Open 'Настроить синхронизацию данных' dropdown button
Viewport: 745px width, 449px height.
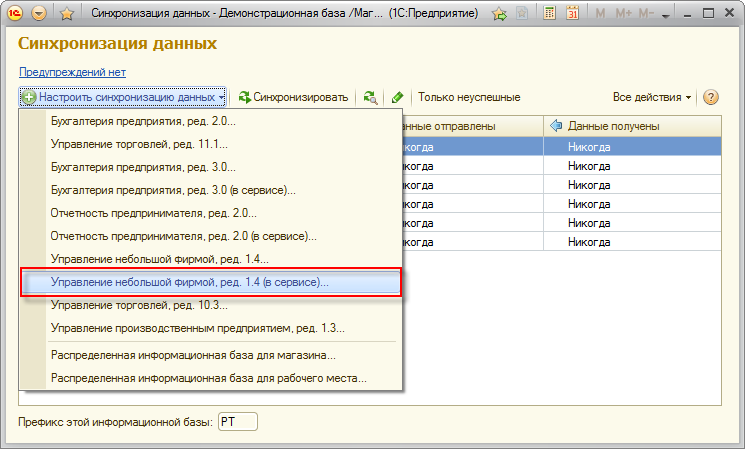(123, 97)
